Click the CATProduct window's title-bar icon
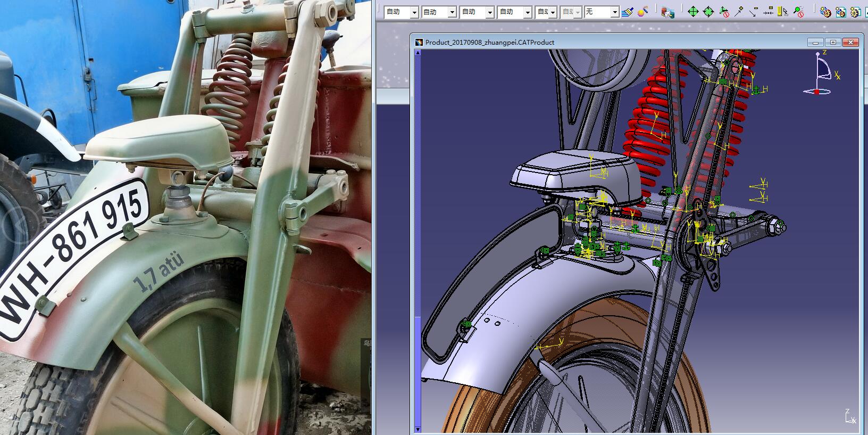Viewport: 868px width, 435px height. pos(419,42)
